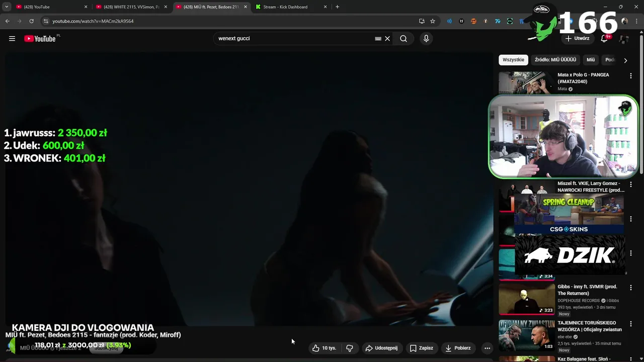The height and width of the screenshot is (362, 644).
Task: Open more actions for the video
Action: pyautogui.click(x=487, y=348)
